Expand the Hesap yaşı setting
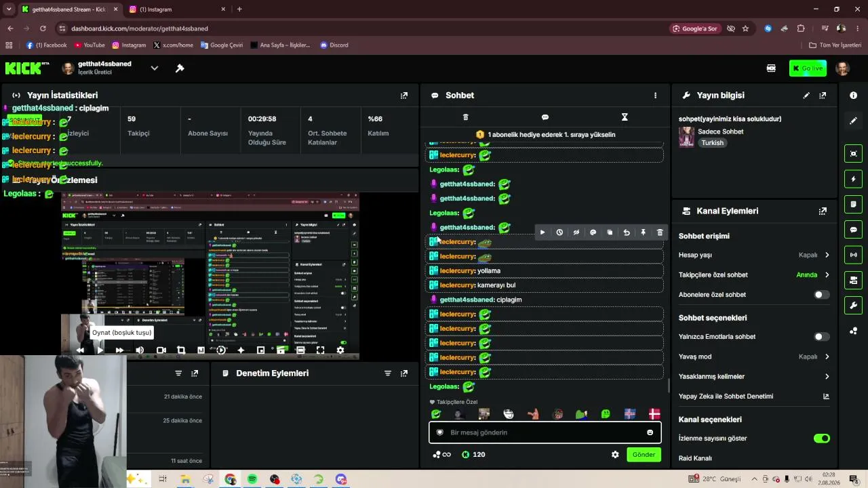 coord(827,256)
